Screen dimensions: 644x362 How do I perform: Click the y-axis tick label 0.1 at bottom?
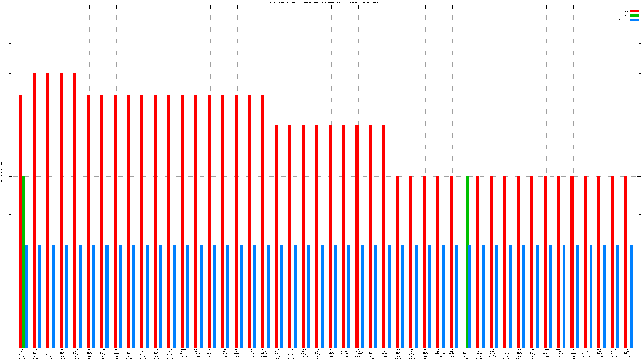click(6, 348)
